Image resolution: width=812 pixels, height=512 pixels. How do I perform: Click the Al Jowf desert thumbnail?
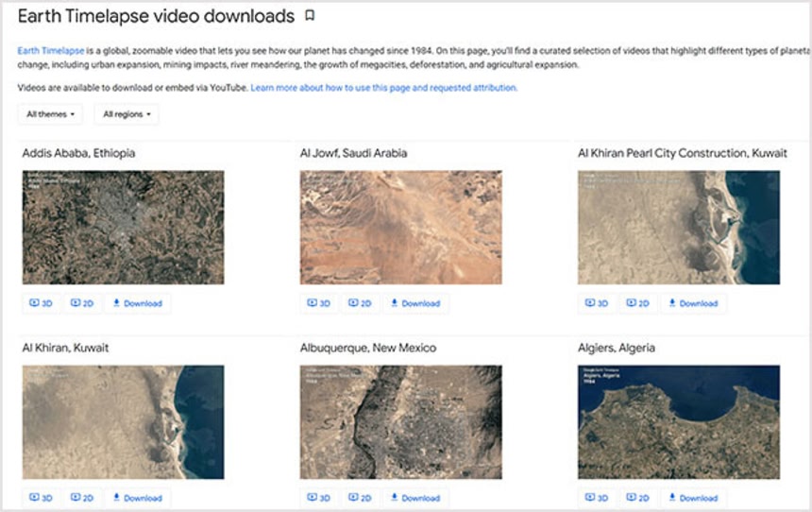[400, 228]
